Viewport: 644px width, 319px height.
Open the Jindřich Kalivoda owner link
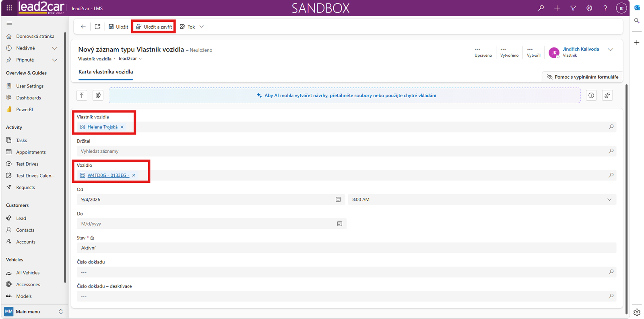581,49
